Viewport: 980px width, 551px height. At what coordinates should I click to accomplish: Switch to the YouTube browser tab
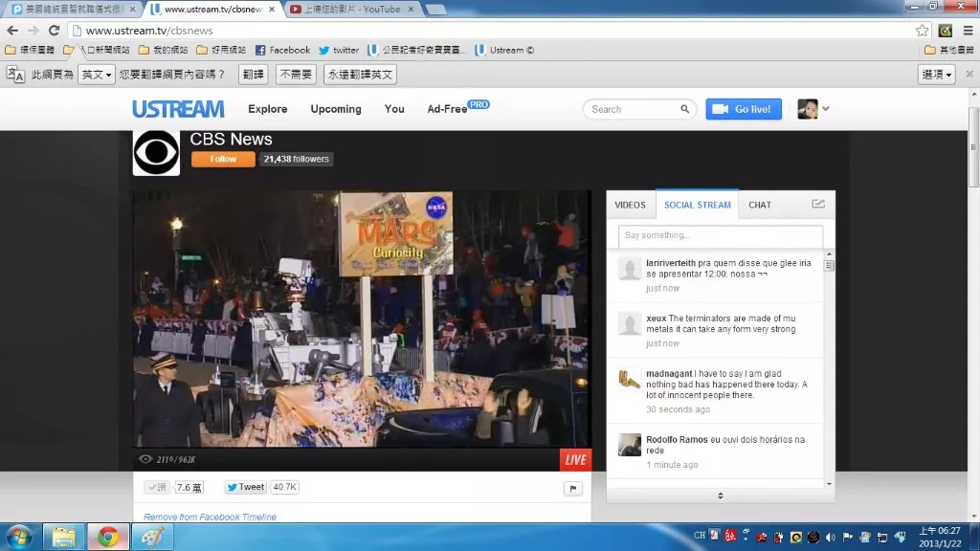(353, 10)
